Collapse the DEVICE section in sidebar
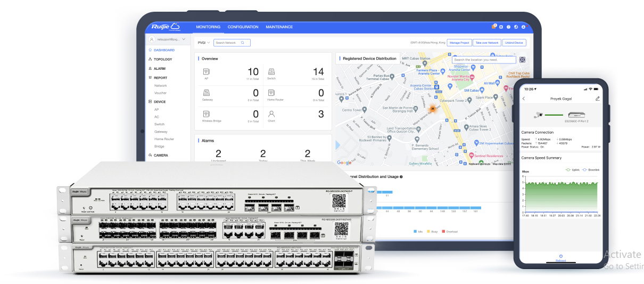 pos(160,101)
